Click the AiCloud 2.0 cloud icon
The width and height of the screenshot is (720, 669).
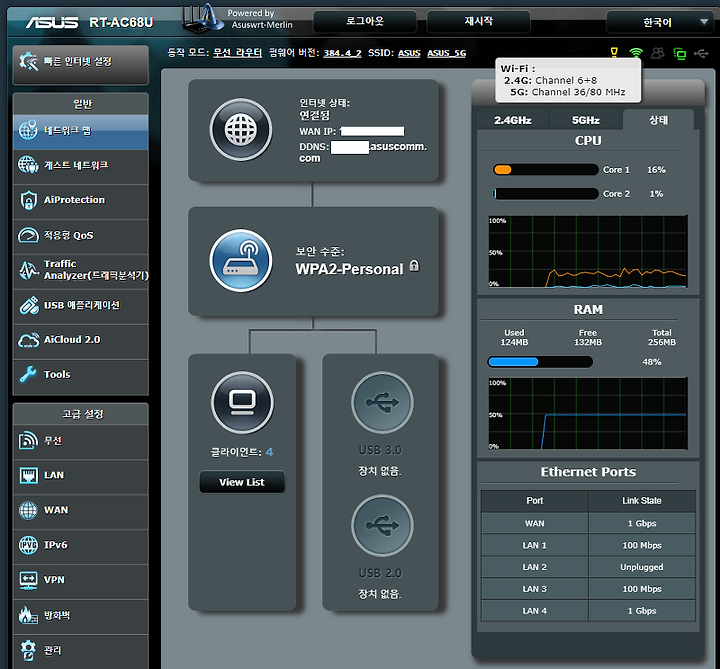(x=28, y=340)
